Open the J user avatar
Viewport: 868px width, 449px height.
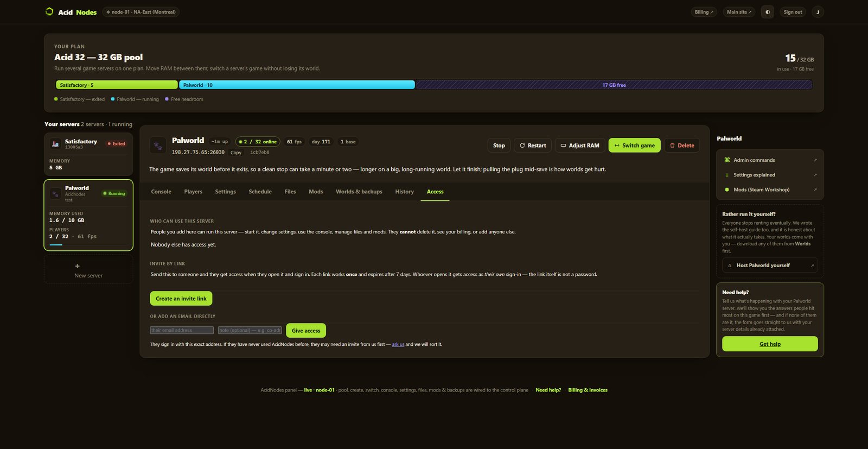point(818,12)
